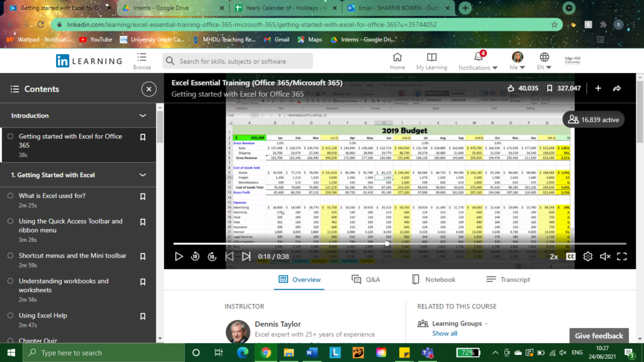Skip forward ten seconds in video
This screenshot has height=362, width=644.
click(212, 256)
